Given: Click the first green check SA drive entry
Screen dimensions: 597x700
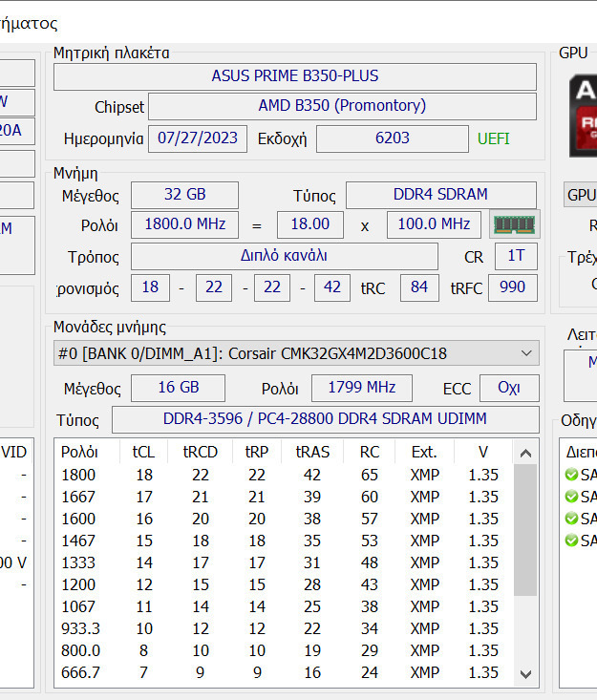Looking at the screenshot, I should click(581, 475).
